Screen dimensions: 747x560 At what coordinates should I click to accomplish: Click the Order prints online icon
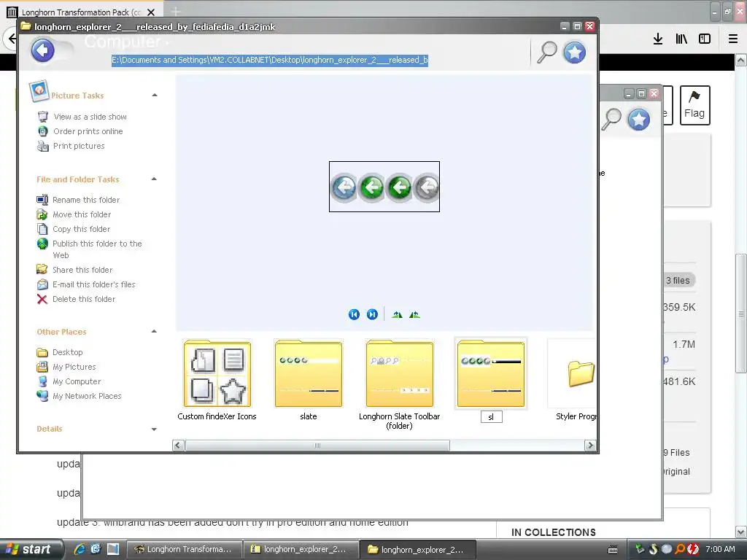[43, 131]
